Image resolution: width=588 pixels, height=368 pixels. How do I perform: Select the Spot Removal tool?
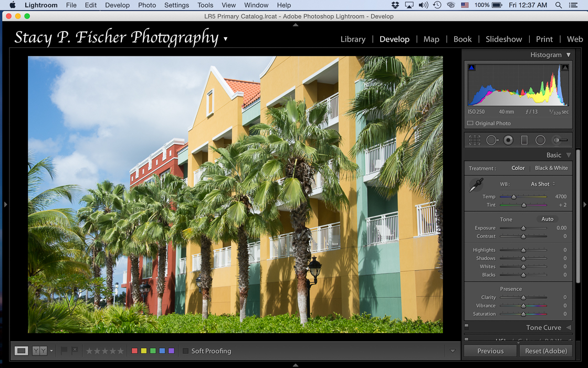point(492,140)
